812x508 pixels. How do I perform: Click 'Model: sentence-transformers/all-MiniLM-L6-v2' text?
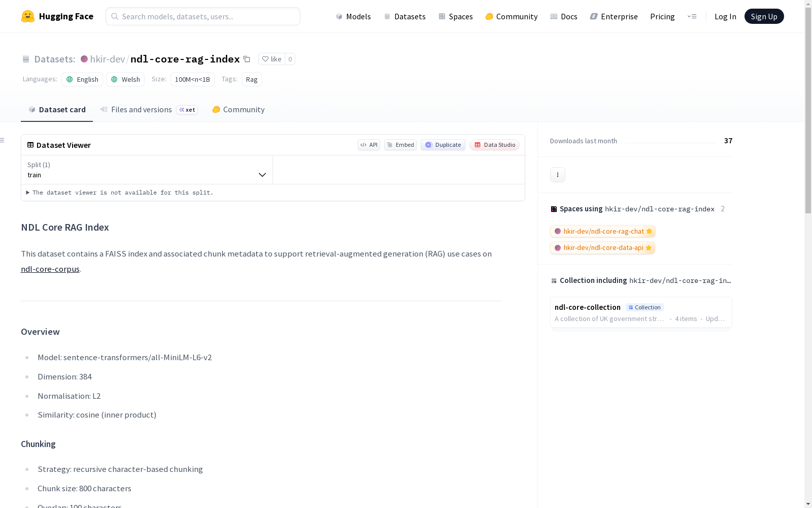[x=124, y=358]
